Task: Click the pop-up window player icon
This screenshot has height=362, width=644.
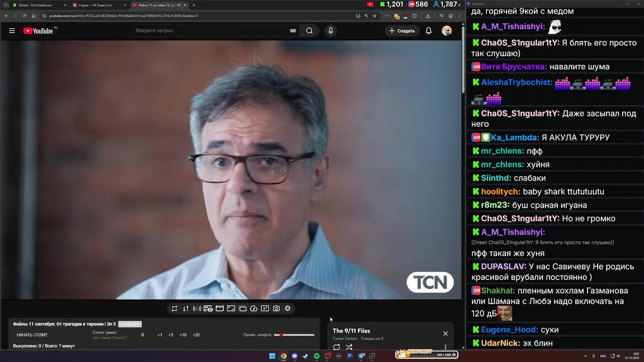Action: tap(242, 309)
